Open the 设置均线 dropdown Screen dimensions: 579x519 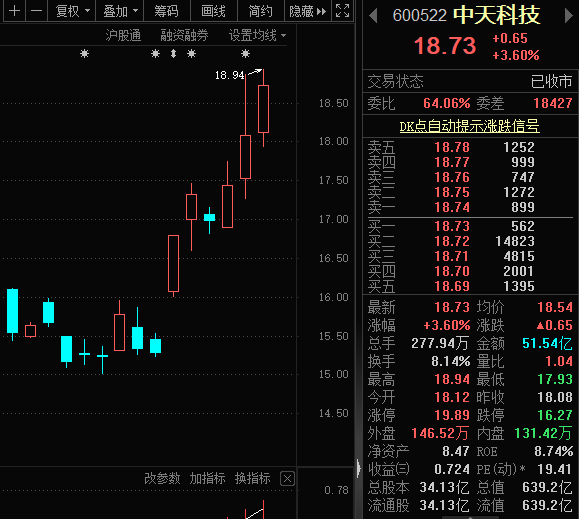click(x=257, y=35)
